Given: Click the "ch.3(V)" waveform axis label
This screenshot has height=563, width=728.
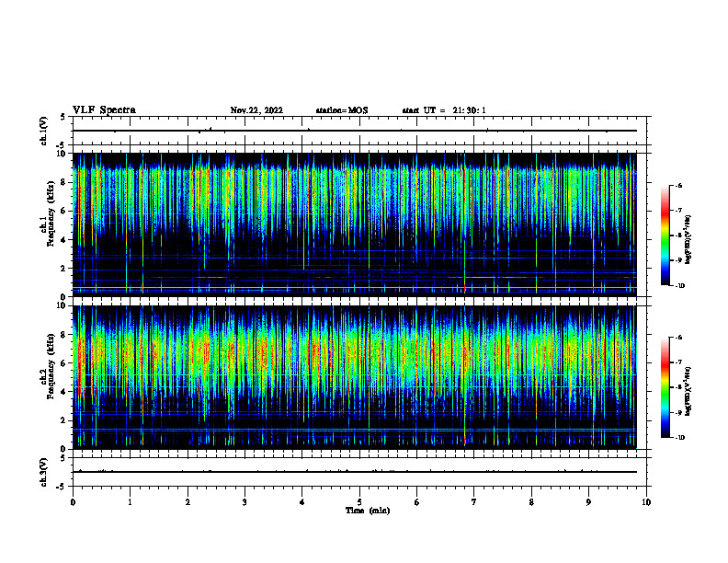Looking at the screenshot, I should tap(43, 472).
